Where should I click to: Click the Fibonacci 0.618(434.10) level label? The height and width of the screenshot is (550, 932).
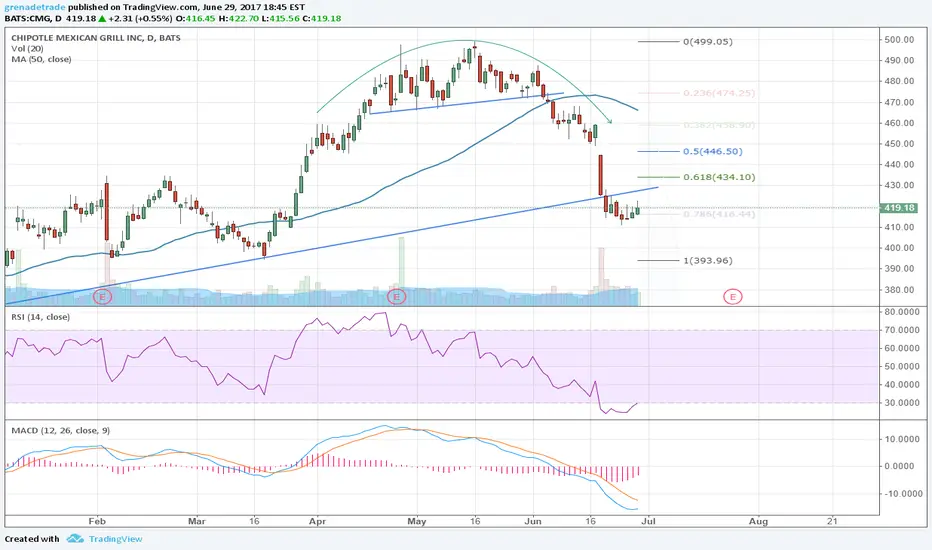pos(719,177)
